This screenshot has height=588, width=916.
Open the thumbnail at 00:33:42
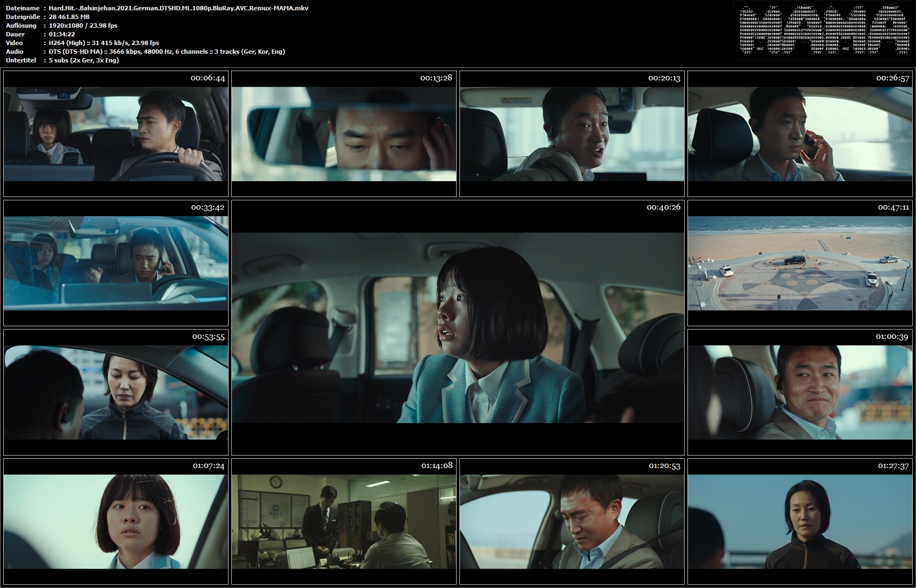pyautogui.click(x=116, y=263)
